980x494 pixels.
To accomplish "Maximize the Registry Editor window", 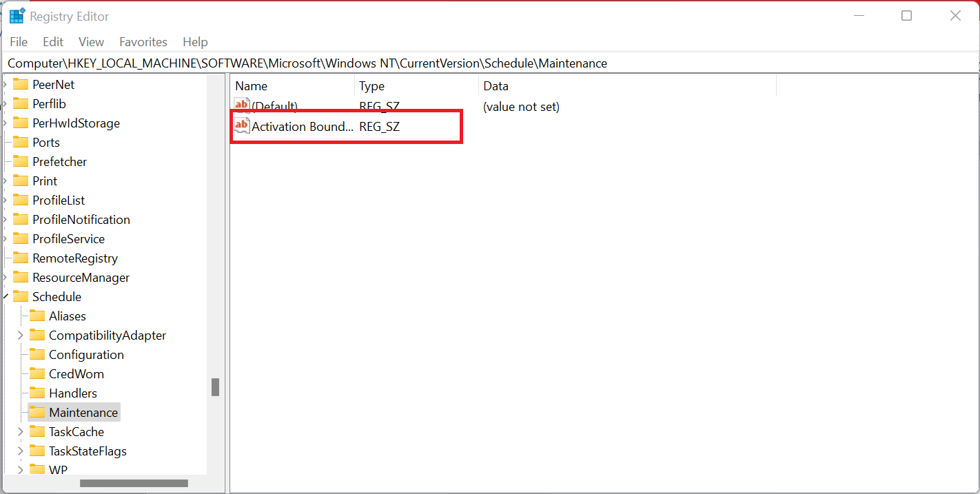I will tap(907, 16).
